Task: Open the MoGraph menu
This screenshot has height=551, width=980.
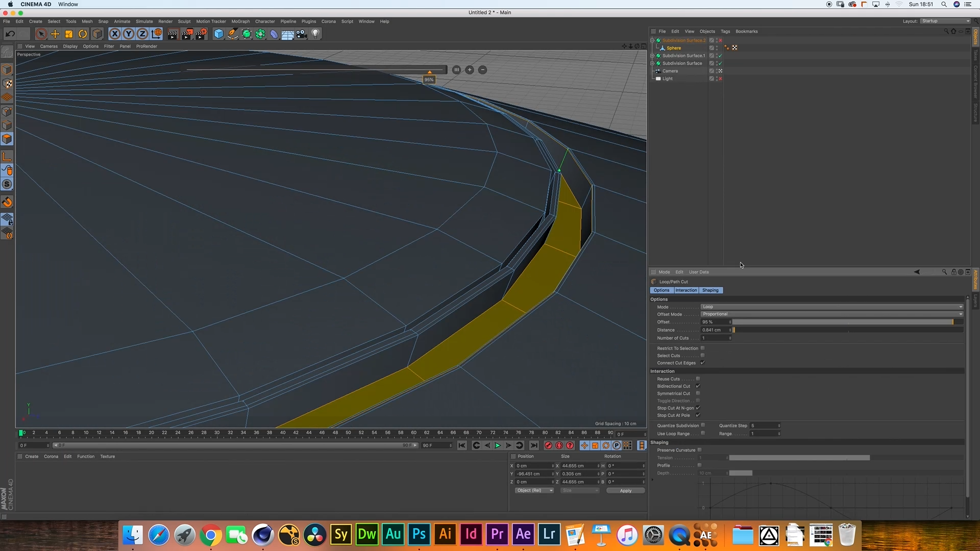Action: (x=240, y=21)
